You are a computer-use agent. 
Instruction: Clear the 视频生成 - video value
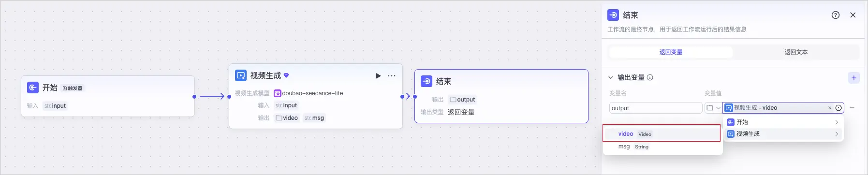[830, 108]
